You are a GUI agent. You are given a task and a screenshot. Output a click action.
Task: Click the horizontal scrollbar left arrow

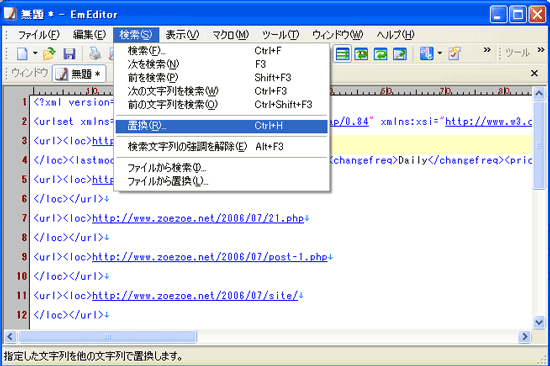[10, 337]
